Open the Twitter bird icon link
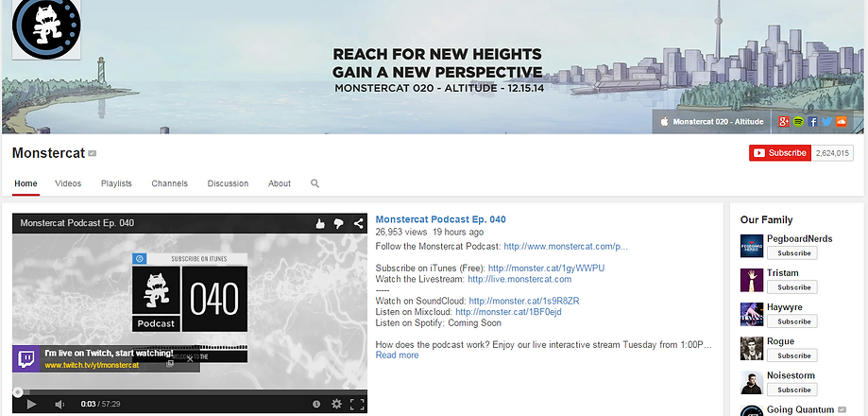Image resolution: width=868 pixels, height=416 pixels. point(827,122)
